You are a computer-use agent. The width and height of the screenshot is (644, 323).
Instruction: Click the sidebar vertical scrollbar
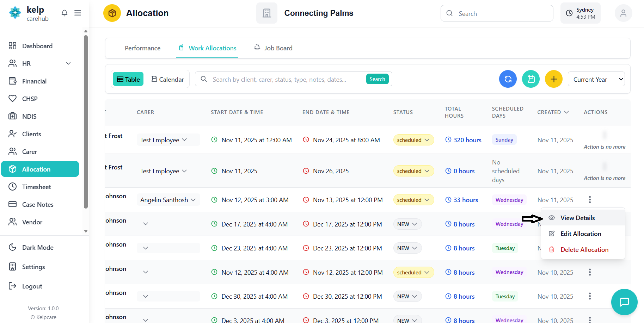tap(86, 122)
